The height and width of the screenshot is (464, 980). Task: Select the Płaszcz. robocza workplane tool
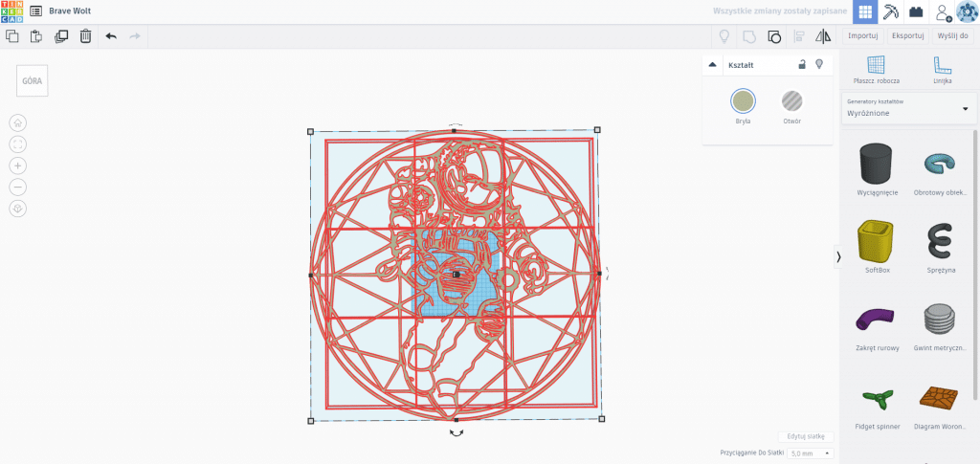(877, 69)
